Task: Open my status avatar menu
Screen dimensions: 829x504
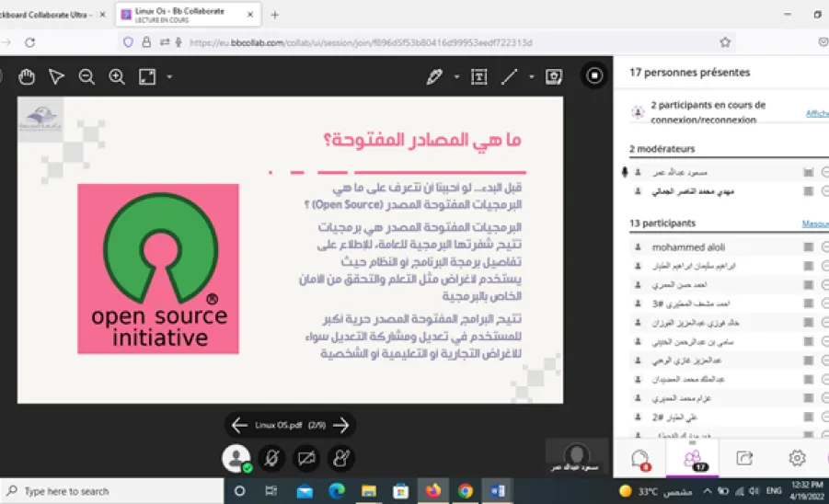Action: coord(236,458)
